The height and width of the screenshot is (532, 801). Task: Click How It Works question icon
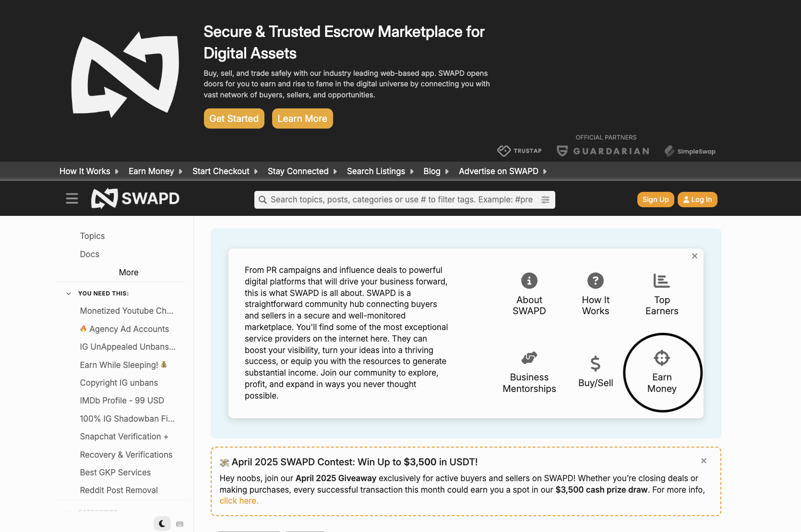click(596, 281)
